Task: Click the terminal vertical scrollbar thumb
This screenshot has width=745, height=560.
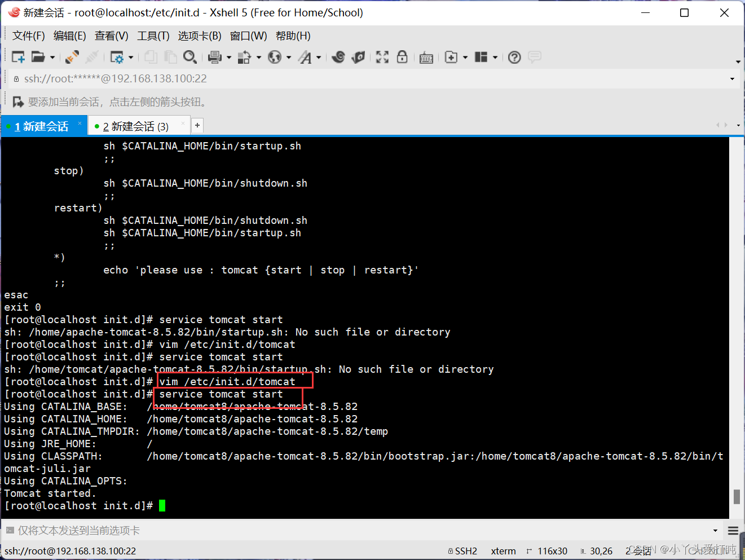Action: pyautogui.click(x=737, y=497)
